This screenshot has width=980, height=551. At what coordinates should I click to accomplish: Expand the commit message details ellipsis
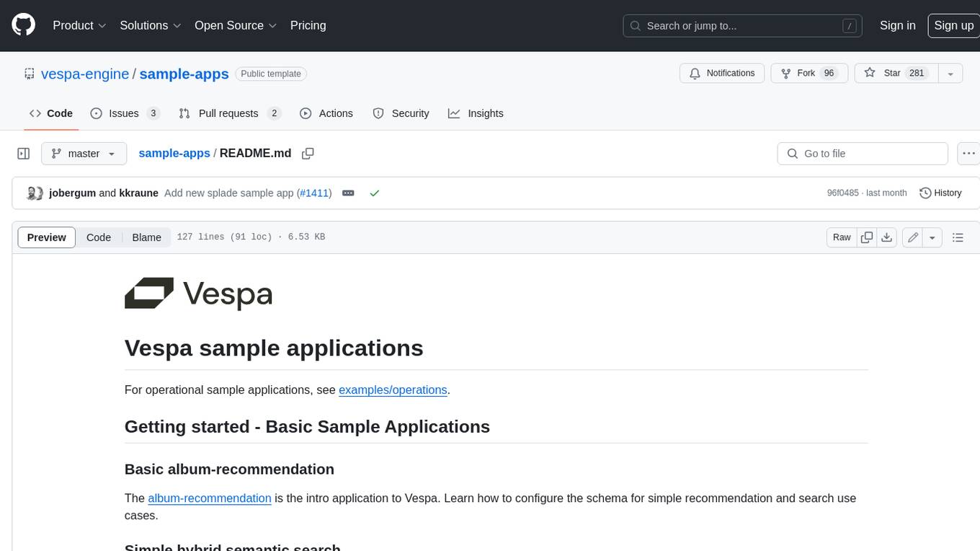[348, 193]
